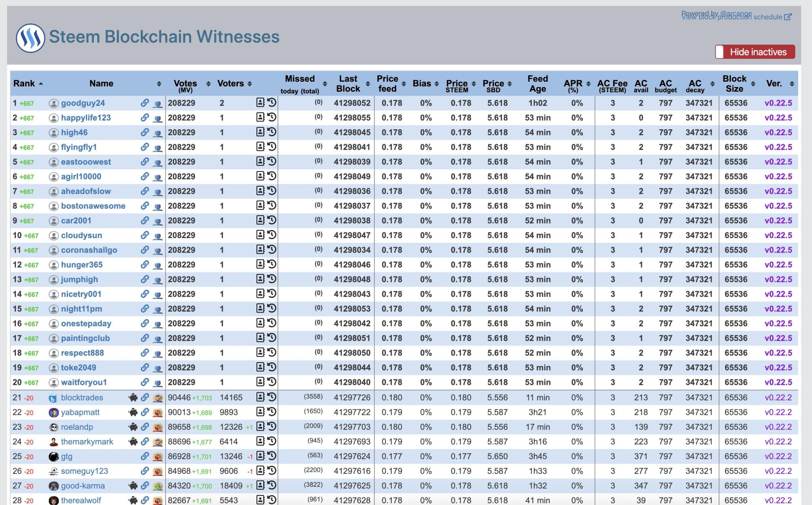812x505 pixels.
Task: Open voters list icon for yabapmatt
Action: pyautogui.click(x=260, y=412)
